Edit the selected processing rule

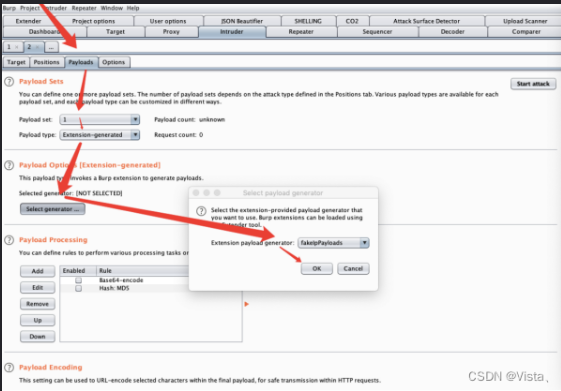pyautogui.click(x=38, y=288)
